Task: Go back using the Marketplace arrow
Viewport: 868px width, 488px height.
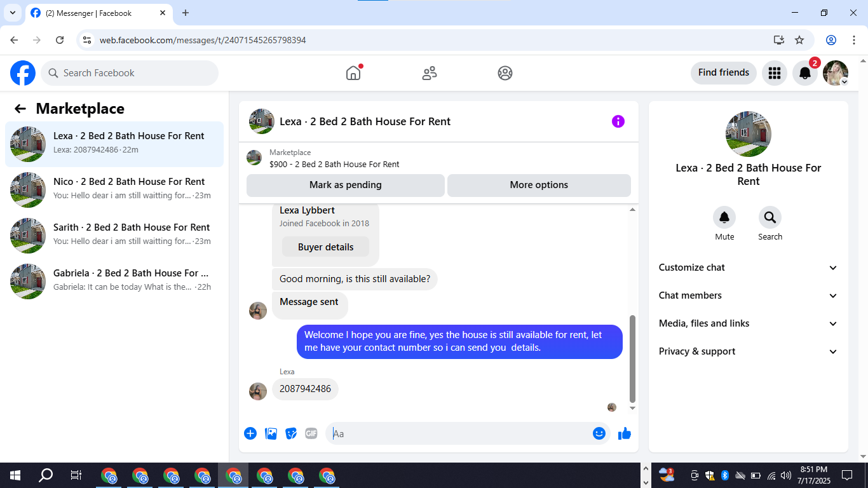Action: pos(20,109)
